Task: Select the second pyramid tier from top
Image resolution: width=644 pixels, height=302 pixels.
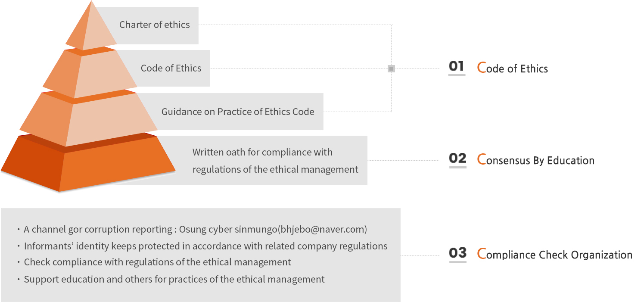Action: pyautogui.click(x=90, y=73)
